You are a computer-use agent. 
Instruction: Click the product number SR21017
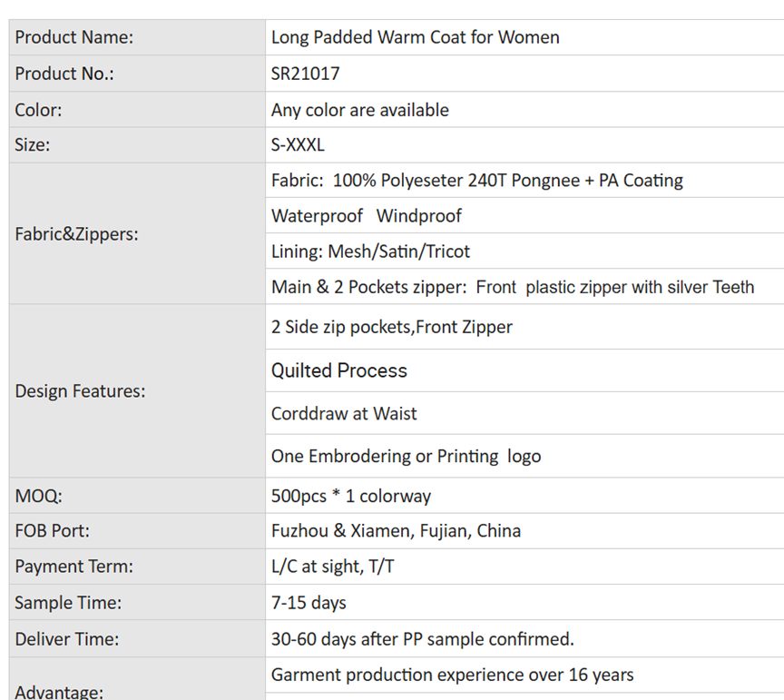306,74
